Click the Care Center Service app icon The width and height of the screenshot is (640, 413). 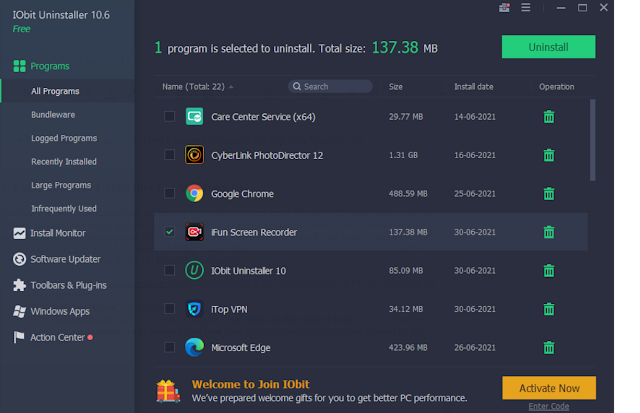coord(194,117)
